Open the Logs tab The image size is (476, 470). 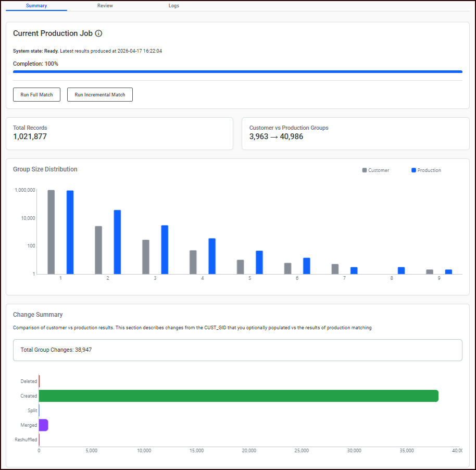tap(173, 6)
